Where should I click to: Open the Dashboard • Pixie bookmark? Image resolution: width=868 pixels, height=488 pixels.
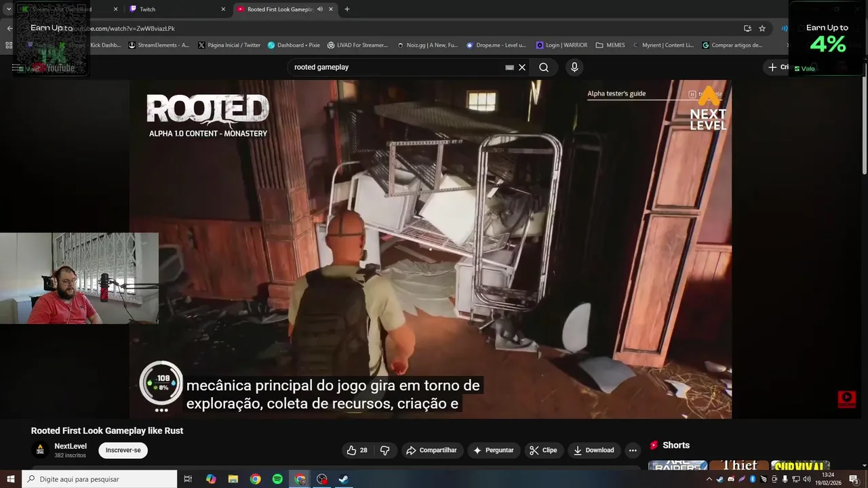(294, 45)
